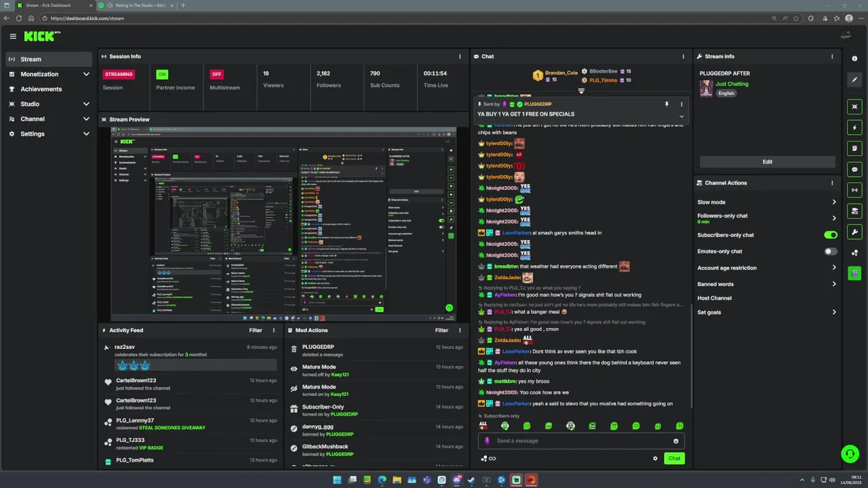
Task: Click the wrench icon in right toolbar
Action: [x=854, y=232]
